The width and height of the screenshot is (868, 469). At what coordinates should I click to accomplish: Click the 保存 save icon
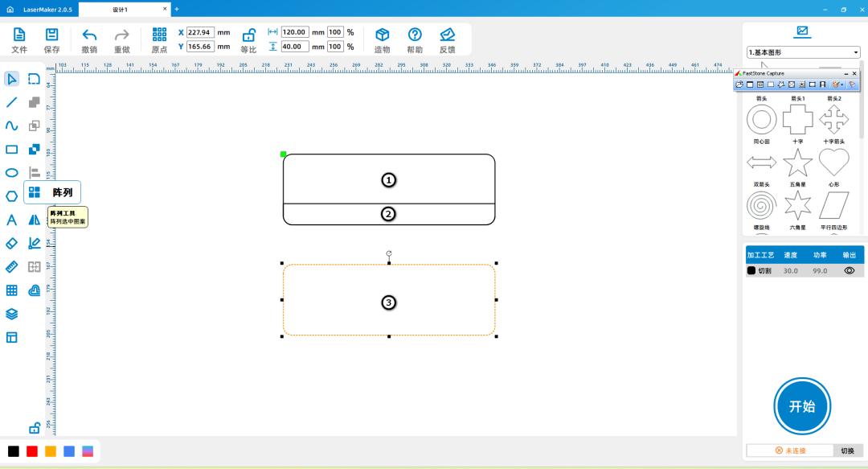tap(51, 39)
